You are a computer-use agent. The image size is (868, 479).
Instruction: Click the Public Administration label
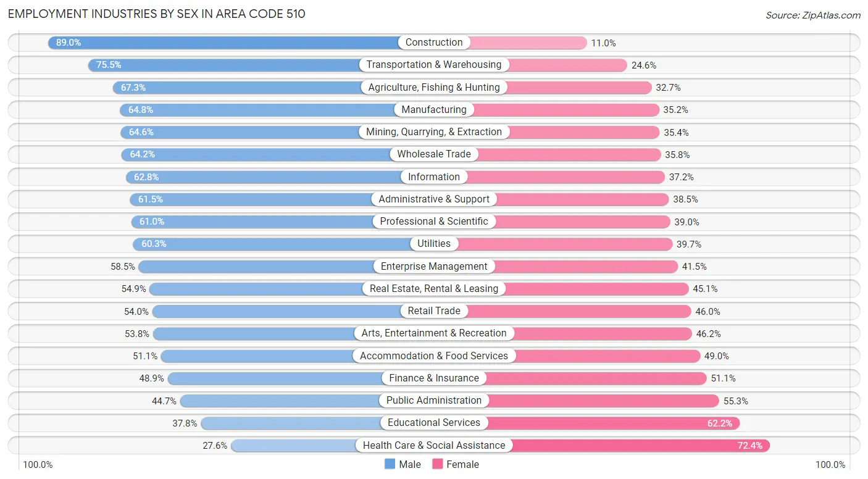coord(434,401)
